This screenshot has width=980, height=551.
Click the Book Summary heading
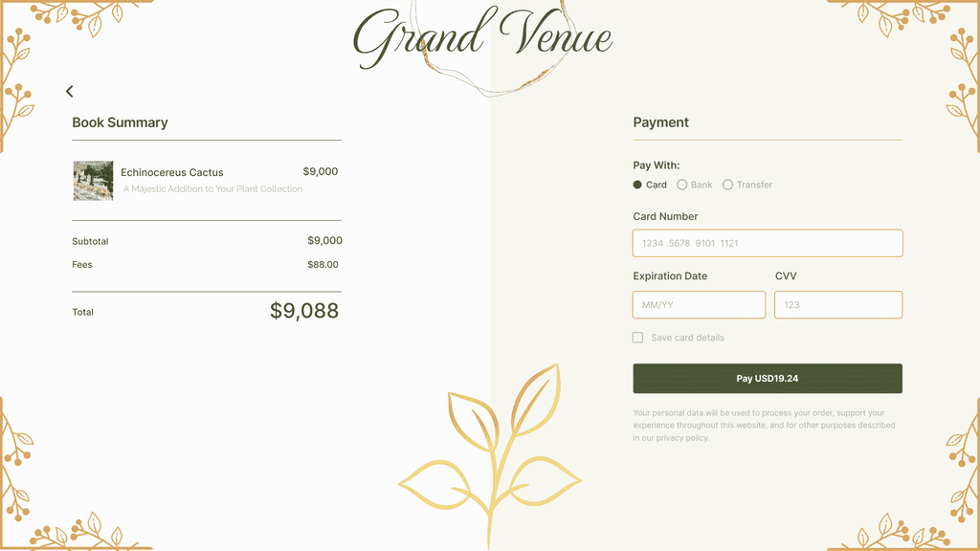tap(120, 122)
